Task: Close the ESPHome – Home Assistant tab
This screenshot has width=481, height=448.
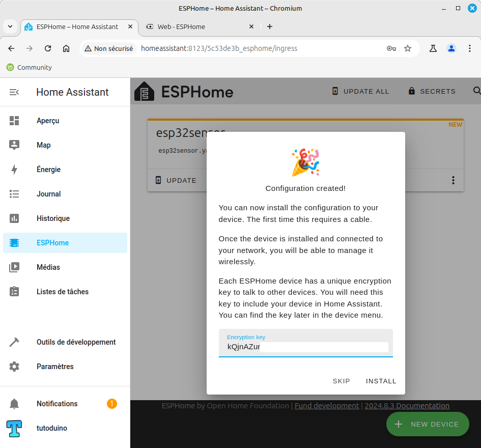Action: [130, 26]
